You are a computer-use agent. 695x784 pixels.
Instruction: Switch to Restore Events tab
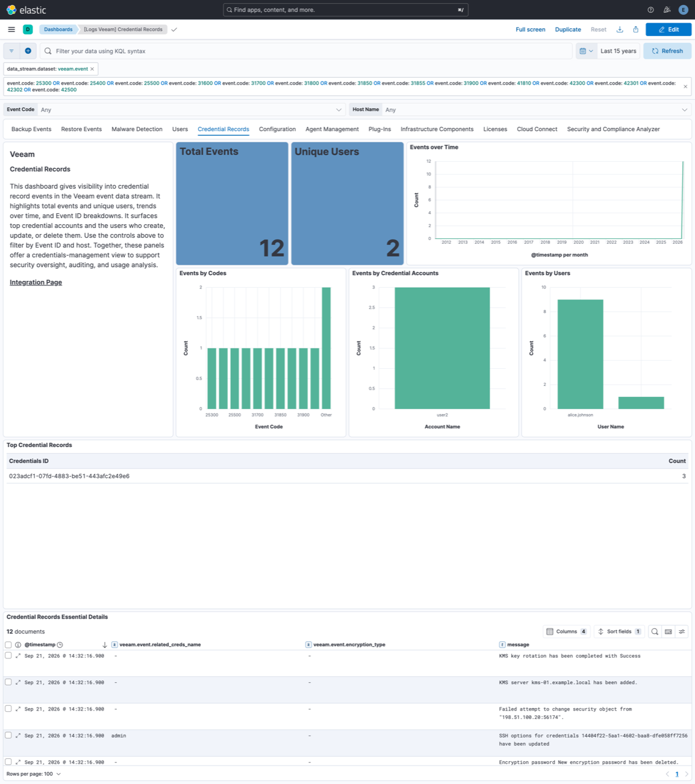tap(81, 129)
